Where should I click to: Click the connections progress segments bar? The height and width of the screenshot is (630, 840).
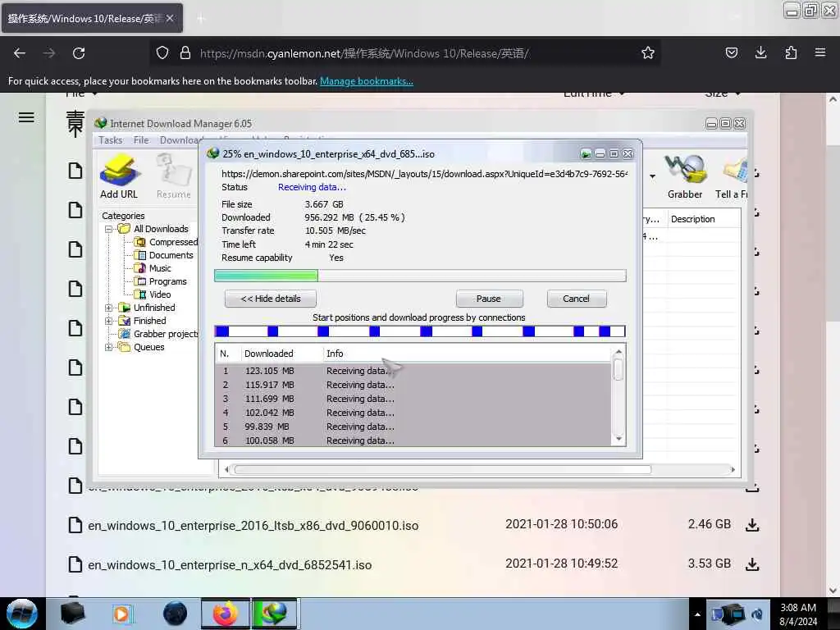[420, 331]
